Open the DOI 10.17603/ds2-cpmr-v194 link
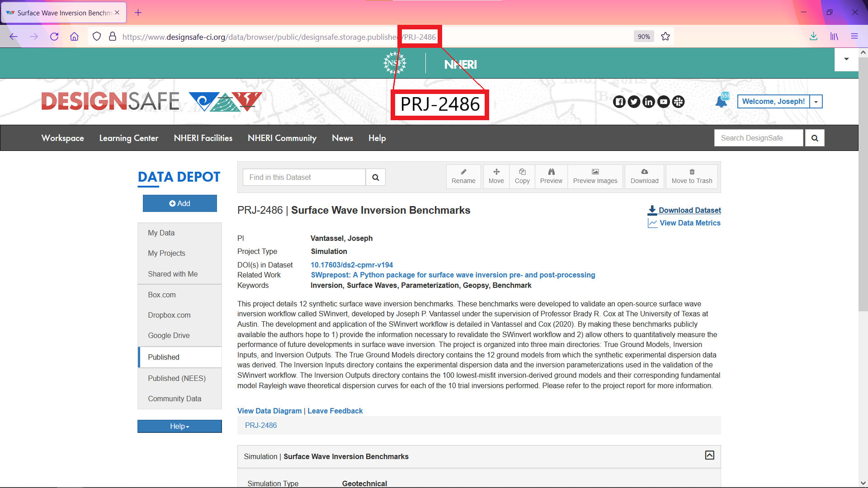The height and width of the screenshot is (488, 868). coord(352,265)
